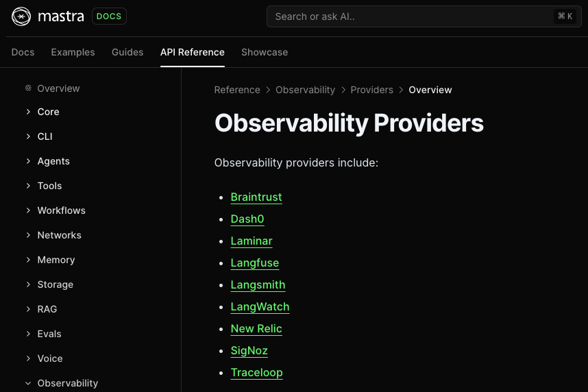Expand the CLI section chevron

[x=28, y=136]
